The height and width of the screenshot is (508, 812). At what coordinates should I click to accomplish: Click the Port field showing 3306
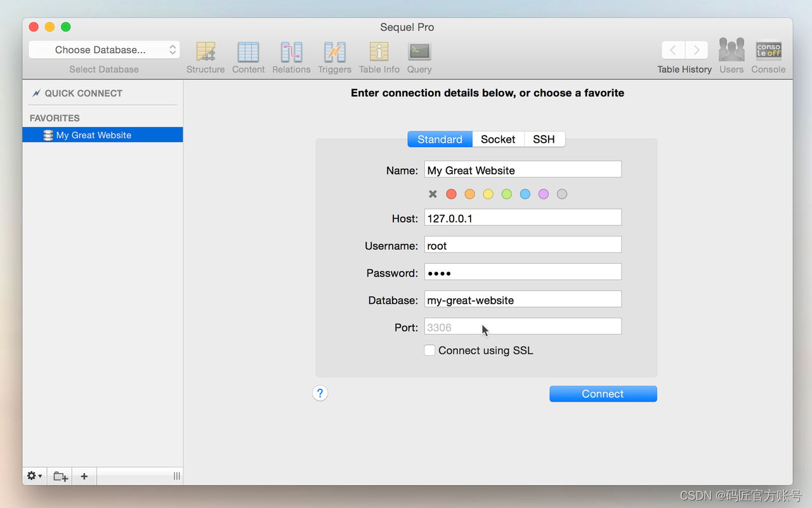(x=523, y=327)
